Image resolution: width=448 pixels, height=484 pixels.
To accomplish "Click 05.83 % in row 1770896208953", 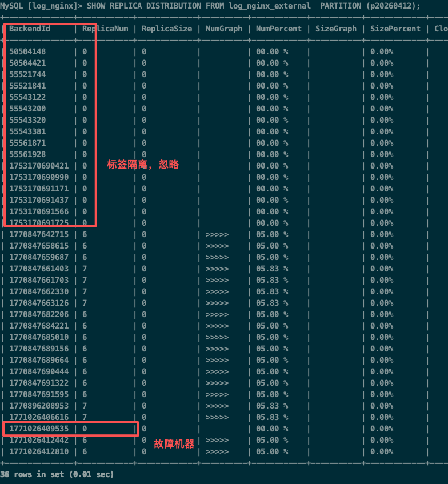I will [271, 406].
